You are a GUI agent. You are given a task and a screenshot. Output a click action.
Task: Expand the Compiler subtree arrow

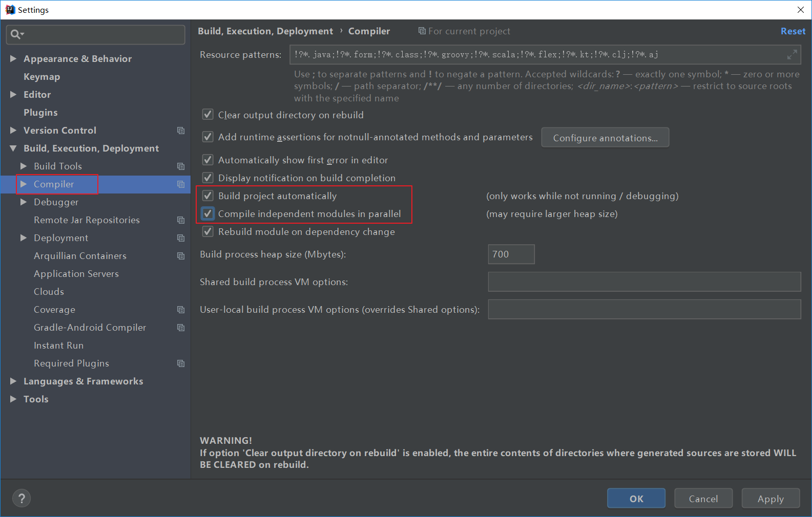24,184
